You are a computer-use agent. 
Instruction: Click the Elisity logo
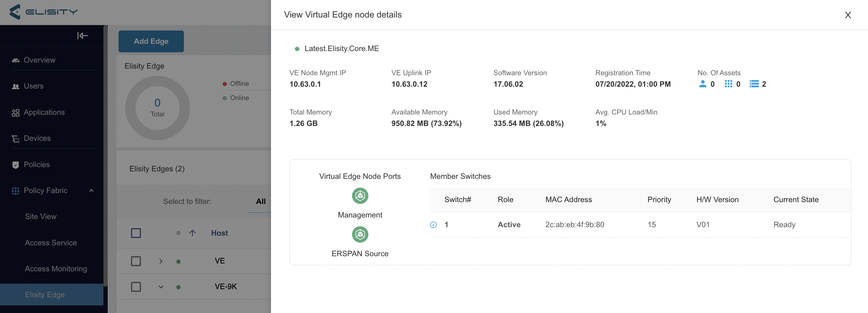[44, 12]
